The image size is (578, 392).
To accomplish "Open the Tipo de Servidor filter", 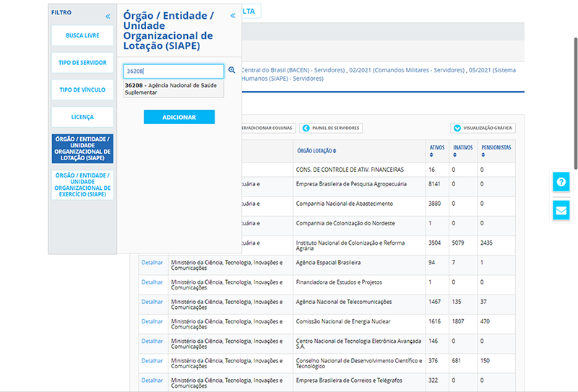I will (x=82, y=63).
